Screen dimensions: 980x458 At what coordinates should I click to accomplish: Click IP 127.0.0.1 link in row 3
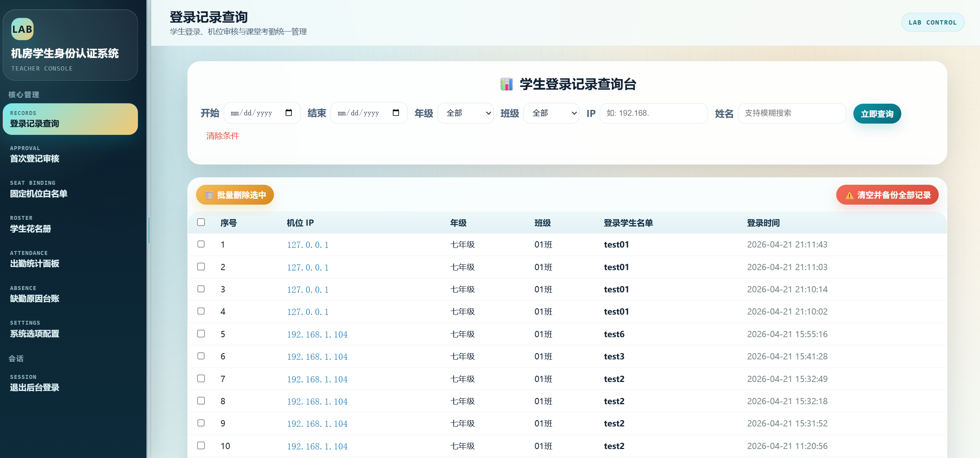[x=308, y=290]
